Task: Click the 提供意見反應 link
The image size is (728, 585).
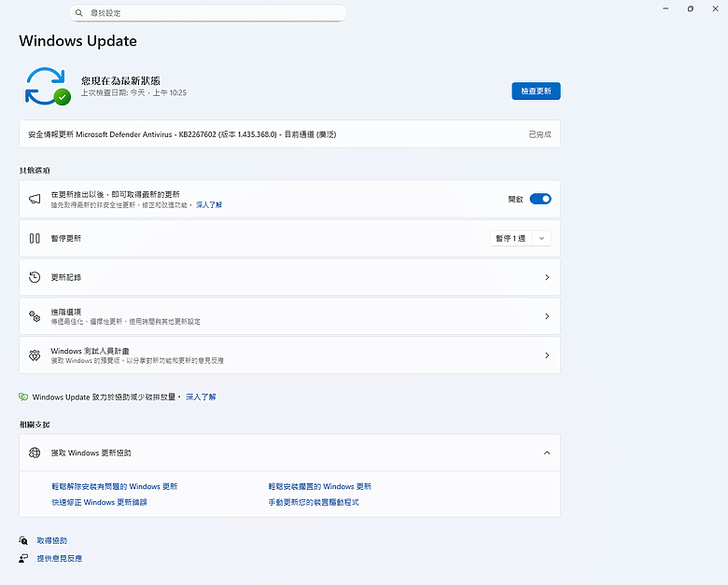Action: [60, 558]
